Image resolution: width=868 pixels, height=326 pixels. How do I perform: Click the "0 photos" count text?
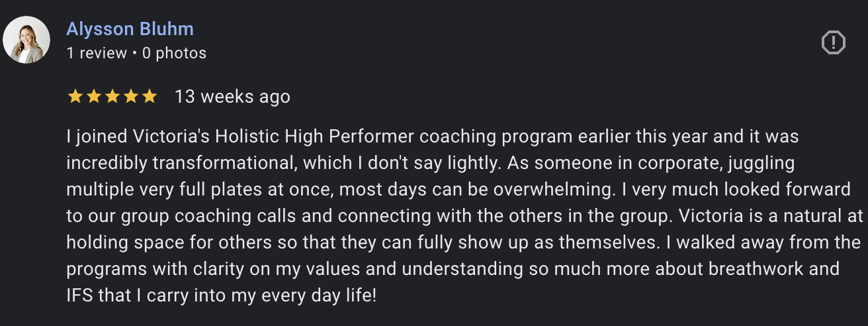tap(174, 53)
